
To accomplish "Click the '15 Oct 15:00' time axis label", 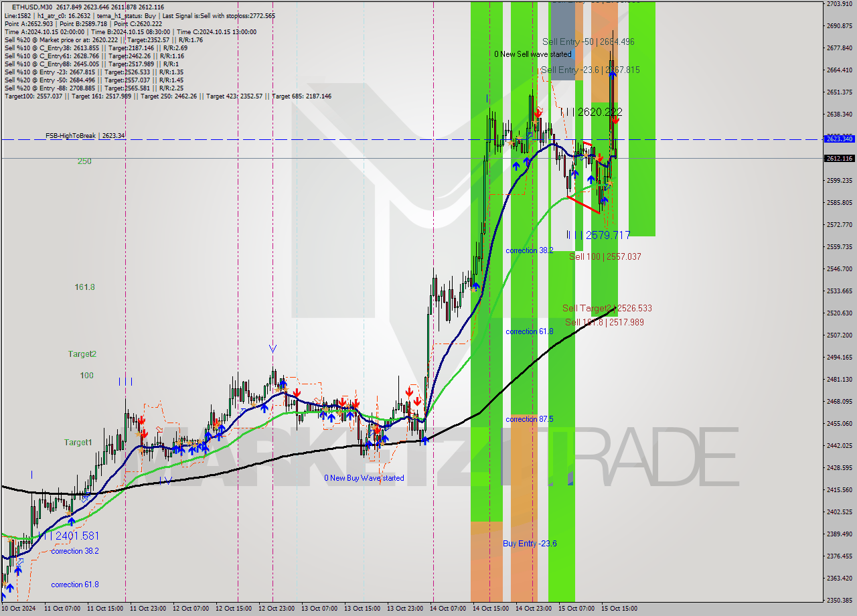I will coord(619,609).
